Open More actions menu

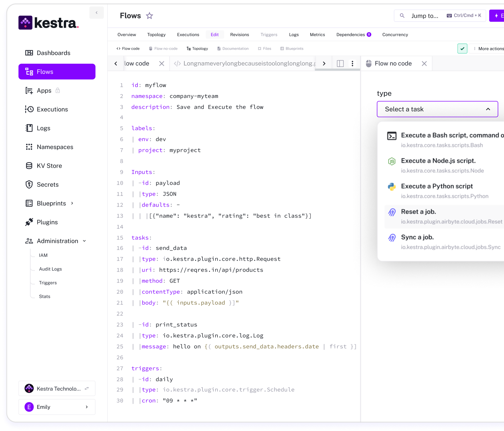[x=488, y=49]
